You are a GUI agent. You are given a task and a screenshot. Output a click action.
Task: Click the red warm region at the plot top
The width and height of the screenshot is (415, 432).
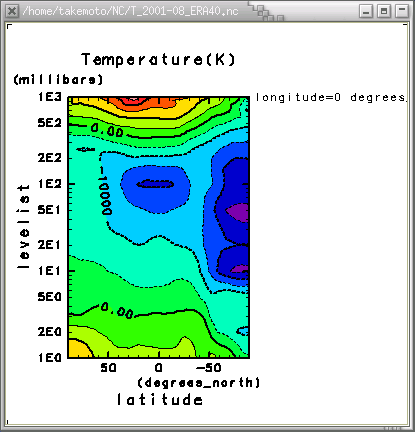point(133,101)
